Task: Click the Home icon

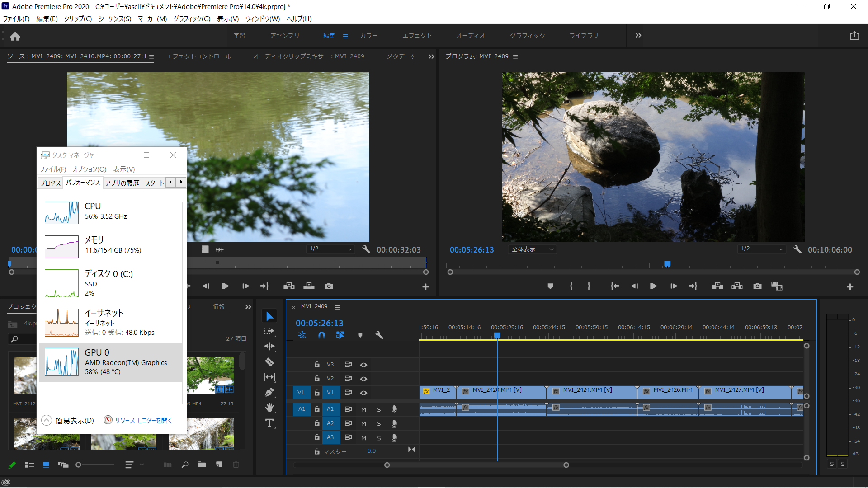Action: pos(15,36)
